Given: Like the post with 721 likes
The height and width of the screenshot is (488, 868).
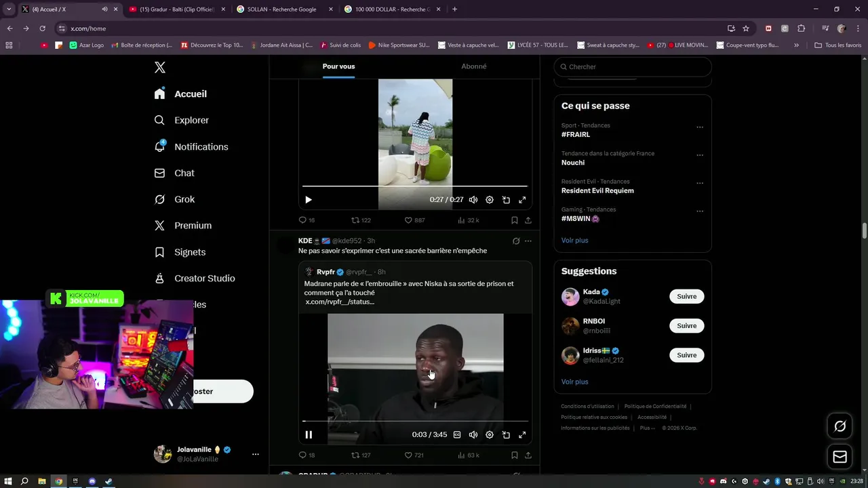Looking at the screenshot, I should (414, 455).
